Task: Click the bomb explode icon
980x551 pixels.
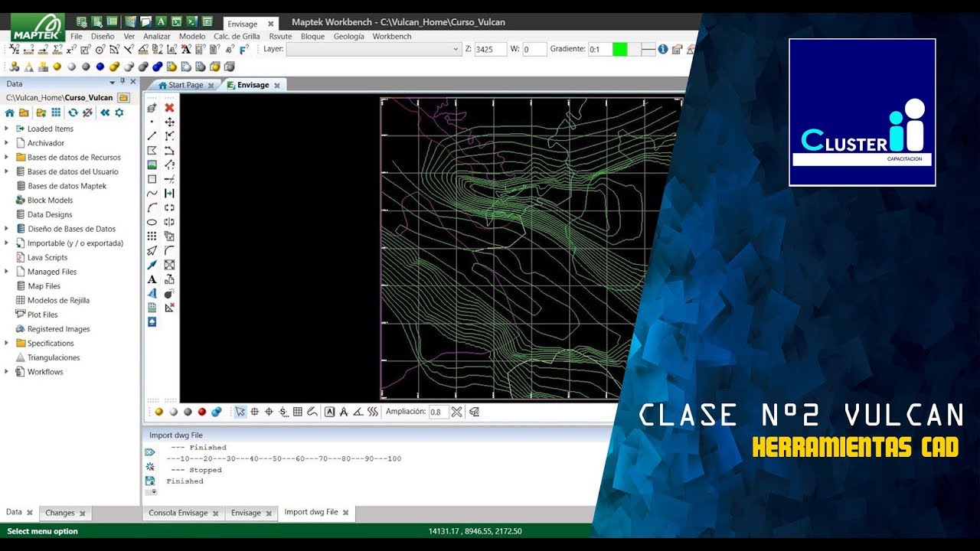Action: [x=169, y=293]
